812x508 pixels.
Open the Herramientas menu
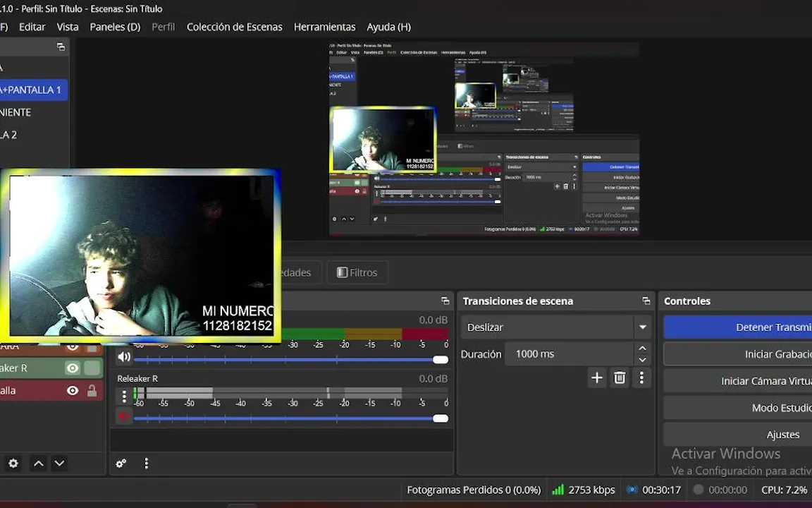point(325,27)
